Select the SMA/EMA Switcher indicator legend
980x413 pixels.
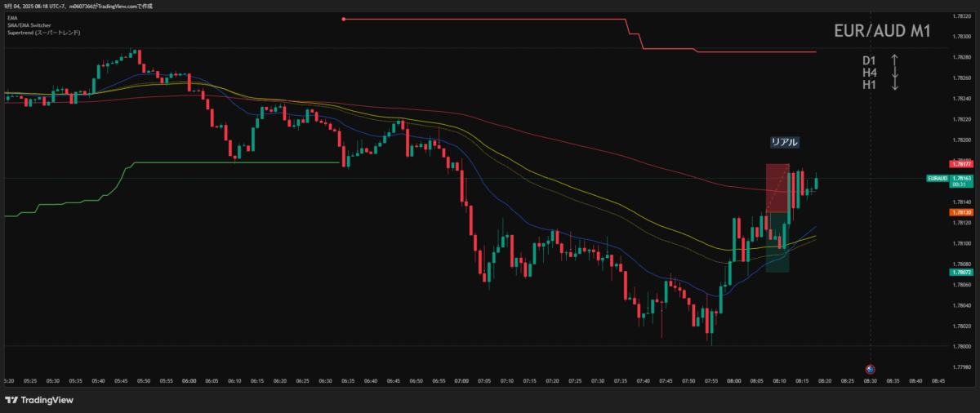[x=28, y=25]
